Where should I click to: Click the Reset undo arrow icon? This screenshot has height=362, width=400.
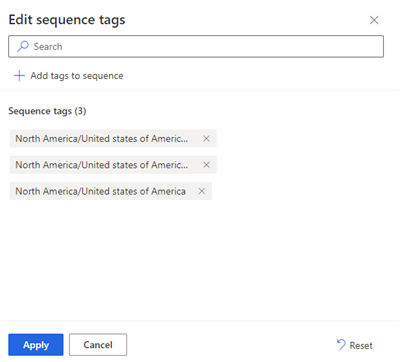click(341, 345)
